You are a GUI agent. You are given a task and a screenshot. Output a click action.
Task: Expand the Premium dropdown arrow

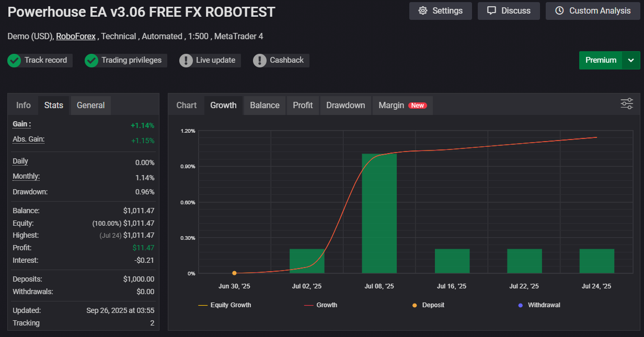click(x=631, y=60)
